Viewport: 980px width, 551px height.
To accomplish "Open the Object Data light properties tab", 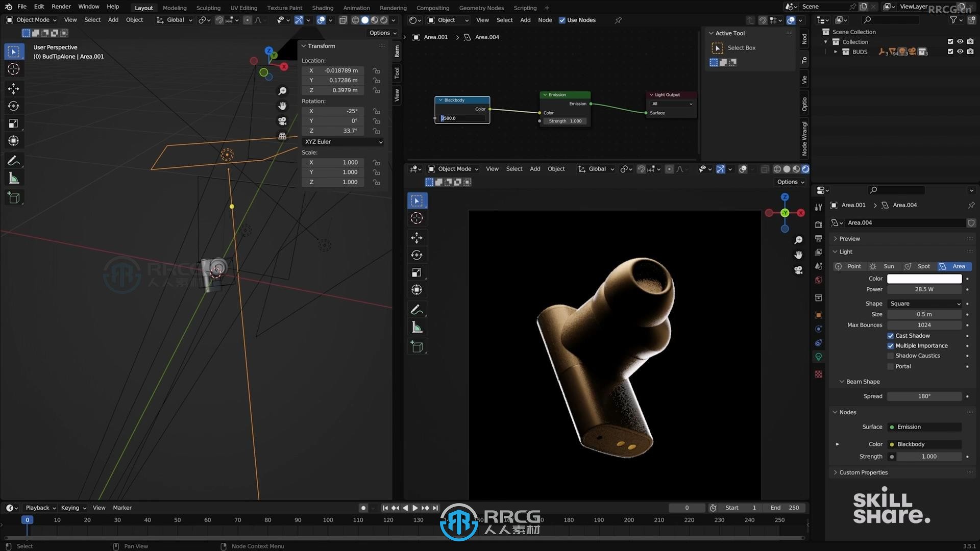I will tap(819, 357).
